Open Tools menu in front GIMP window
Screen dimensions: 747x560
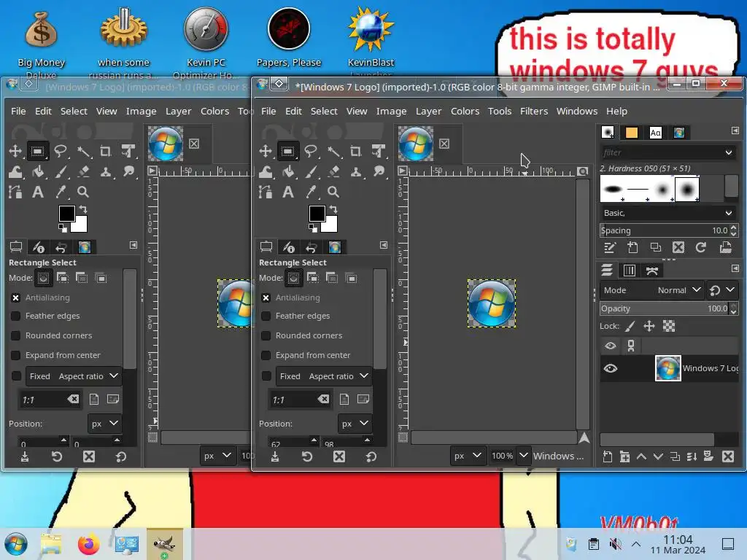(499, 111)
